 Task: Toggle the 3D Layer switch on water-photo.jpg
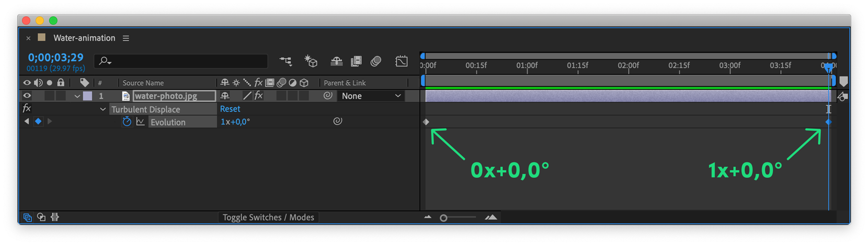click(304, 96)
